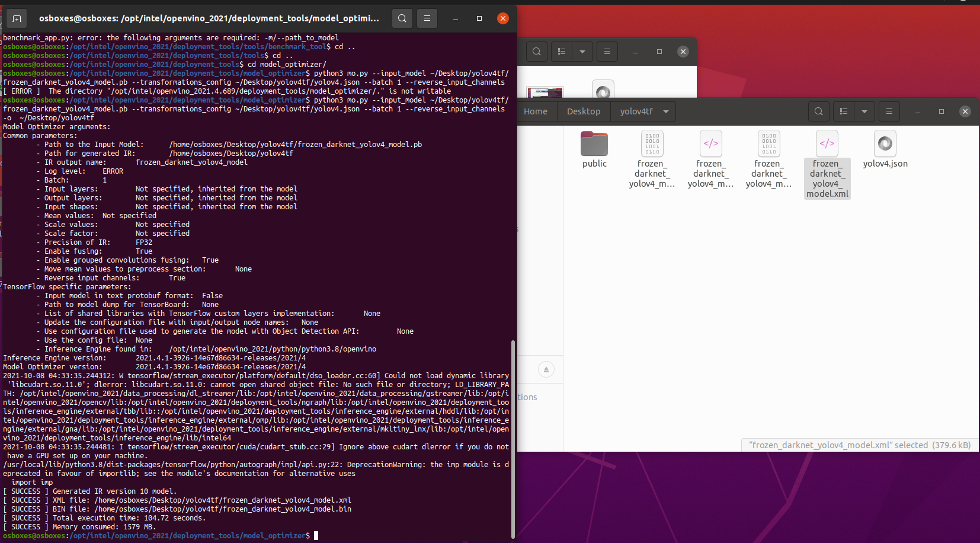
Task: Select the first frozen_darknet binary file
Action: pyautogui.click(x=652, y=143)
